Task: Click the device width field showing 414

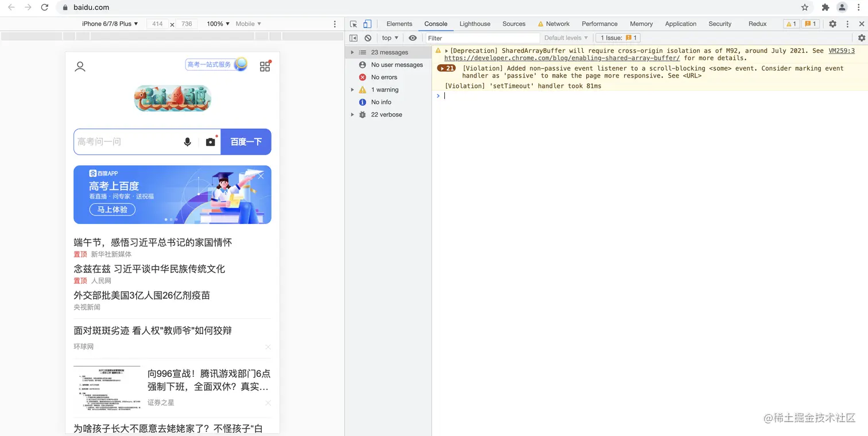Action: 157,24
